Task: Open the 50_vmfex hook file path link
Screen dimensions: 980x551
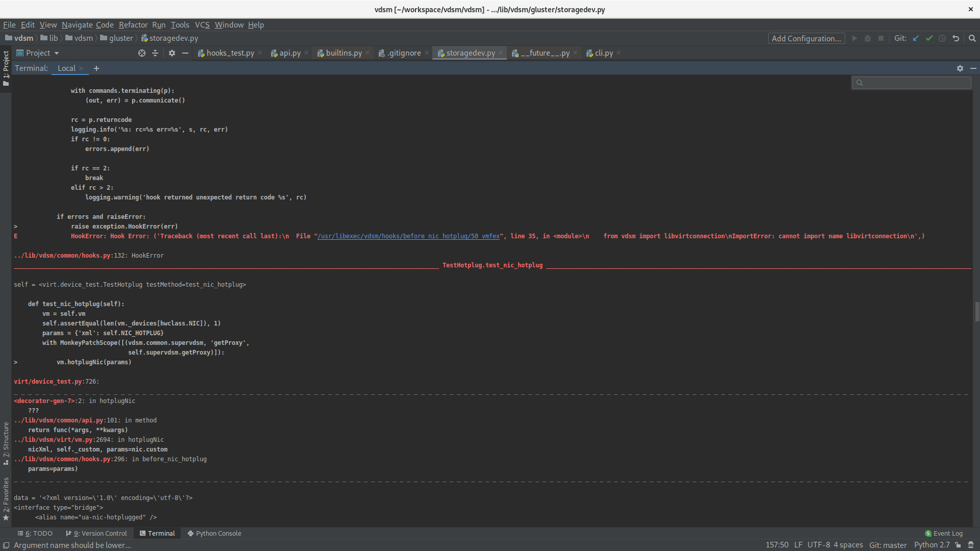Action: coord(408,236)
